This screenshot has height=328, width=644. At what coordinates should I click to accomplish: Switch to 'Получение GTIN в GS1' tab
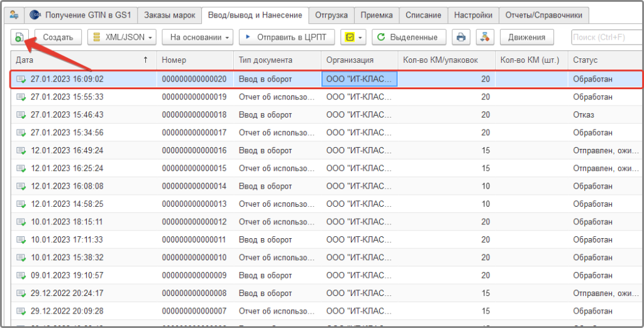(80, 15)
